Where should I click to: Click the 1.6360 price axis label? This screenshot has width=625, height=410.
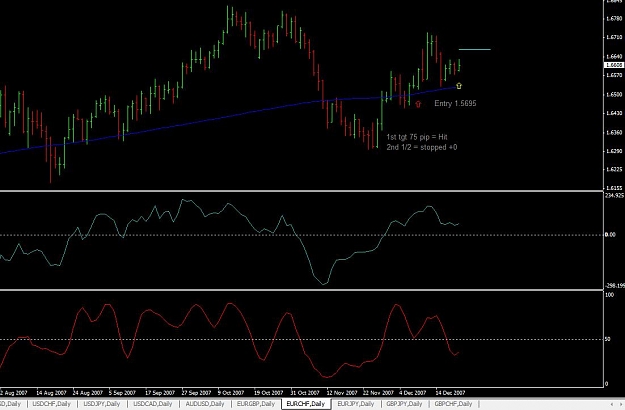pyautogui.click(x=614, y=132)
